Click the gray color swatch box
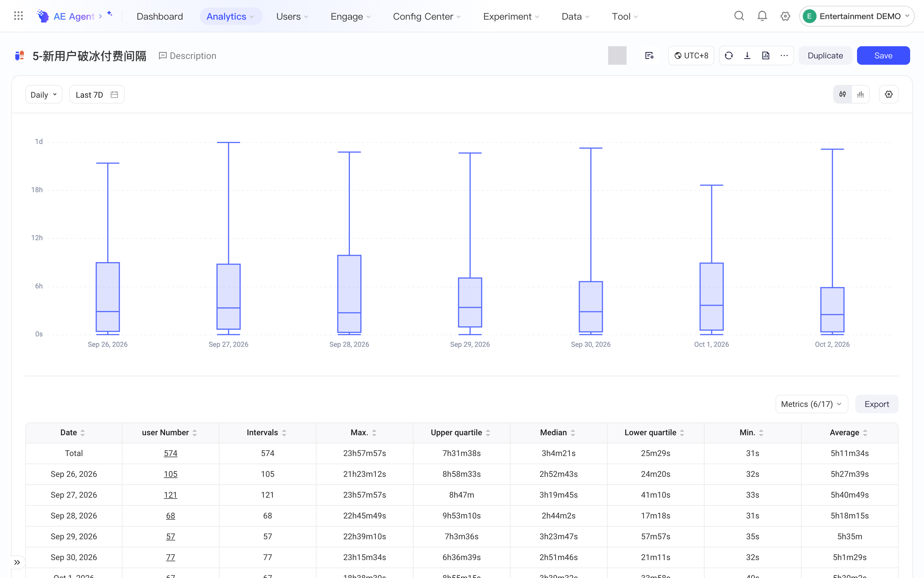 point(617,56)
